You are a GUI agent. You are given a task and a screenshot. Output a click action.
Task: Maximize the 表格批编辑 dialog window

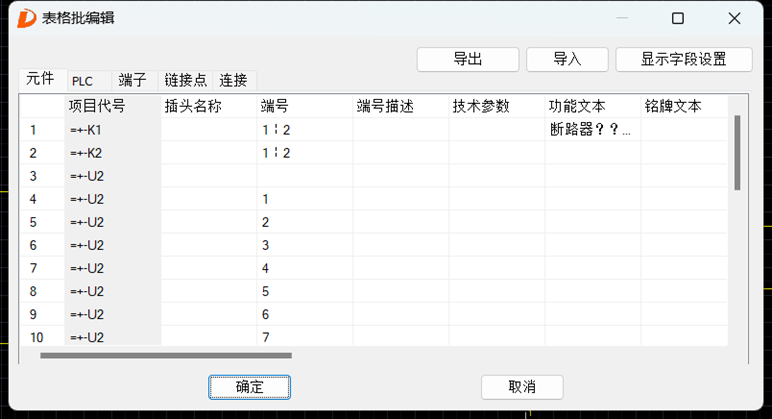pyautogui.click(x=678, y=18)
